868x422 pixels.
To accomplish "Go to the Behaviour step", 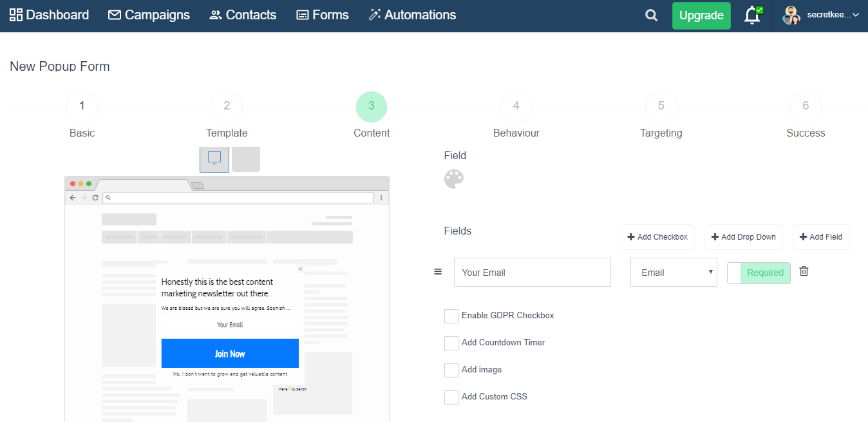I will click(516, 106).
